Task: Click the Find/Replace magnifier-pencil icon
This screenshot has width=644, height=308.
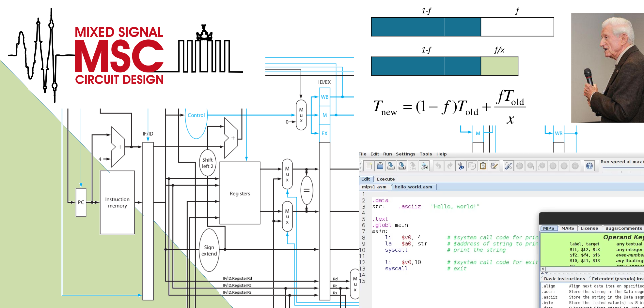Action: click(494, 166)
